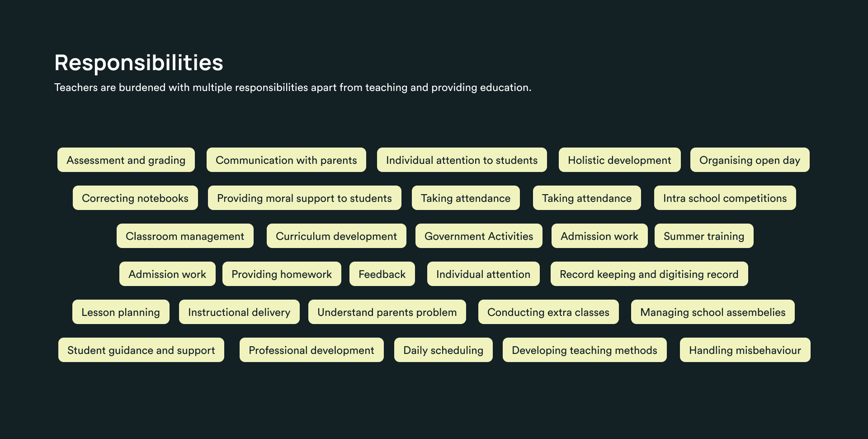Click Record keeping and digitising record tag
This screenshot has width=868, height=439.
pyautogui.click(x=649, y=274)
